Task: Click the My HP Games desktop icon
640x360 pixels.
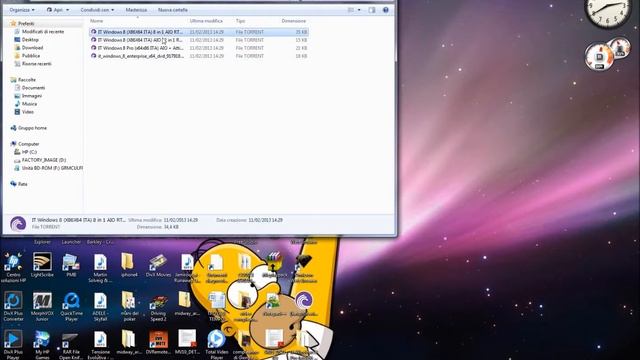Action: [x=42, y=345]
